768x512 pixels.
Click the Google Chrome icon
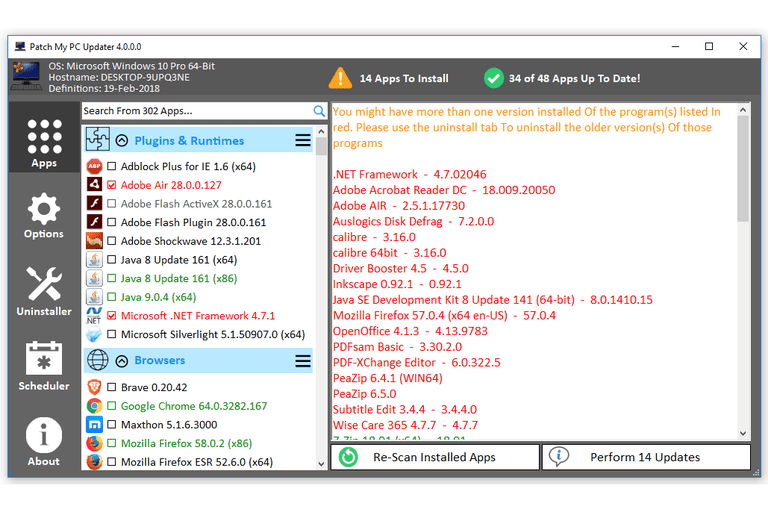94,406
